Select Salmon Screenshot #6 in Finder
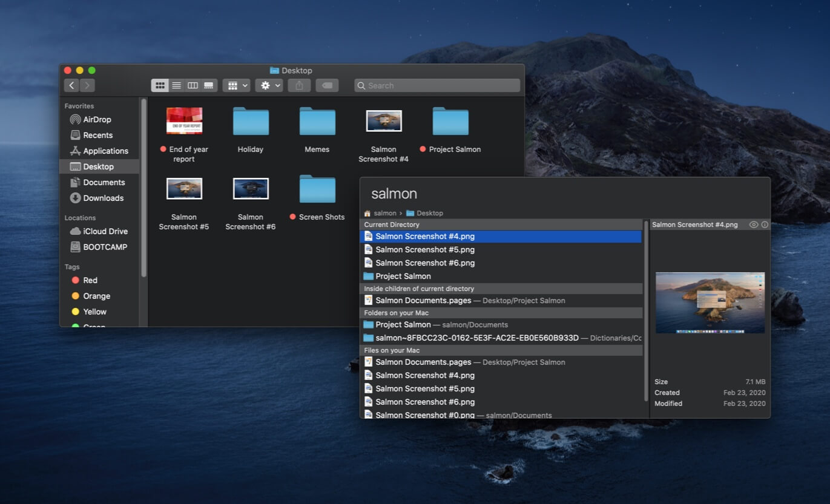The image size is (830, 504). coord(251,189)
